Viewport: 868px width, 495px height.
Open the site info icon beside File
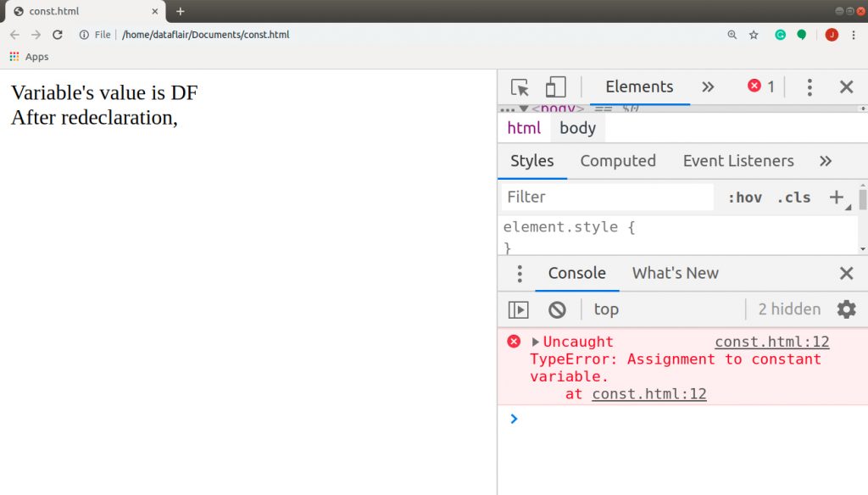click(x=84, y=35)
